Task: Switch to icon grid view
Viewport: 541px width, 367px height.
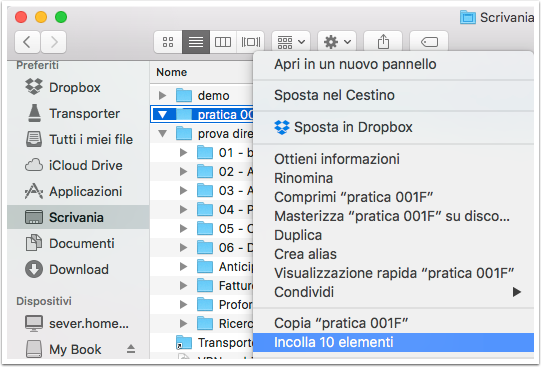Action: click(x=168, y=42)
